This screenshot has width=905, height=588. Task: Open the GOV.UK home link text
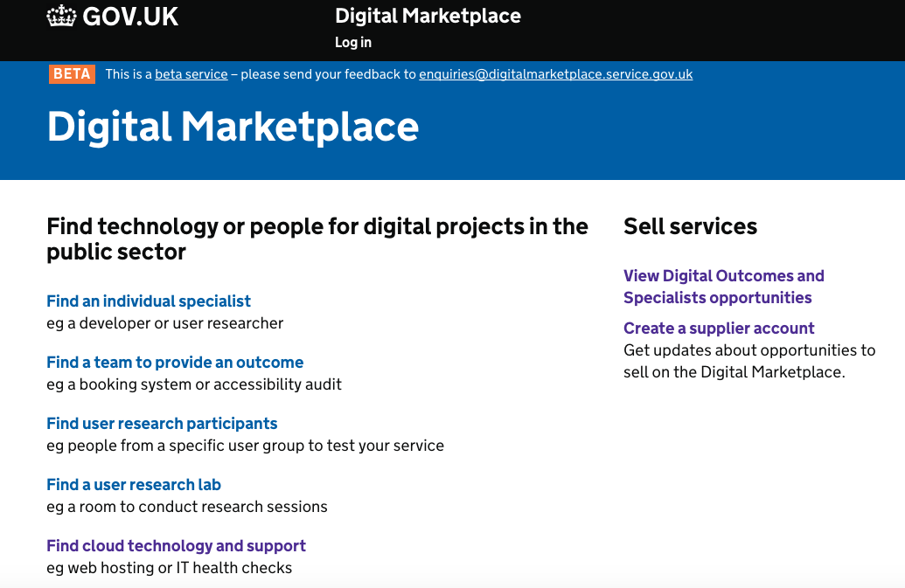tap(130, 17)
